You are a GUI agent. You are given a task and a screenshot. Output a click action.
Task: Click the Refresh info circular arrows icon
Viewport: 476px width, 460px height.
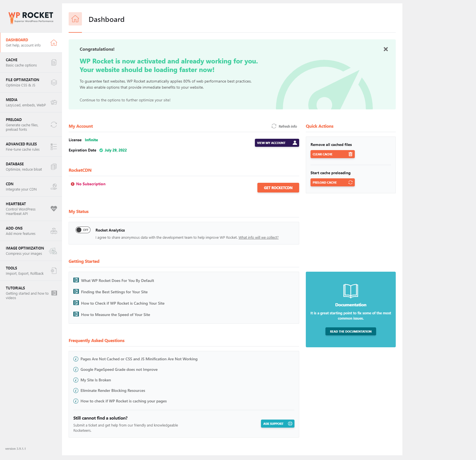point(274,126)
